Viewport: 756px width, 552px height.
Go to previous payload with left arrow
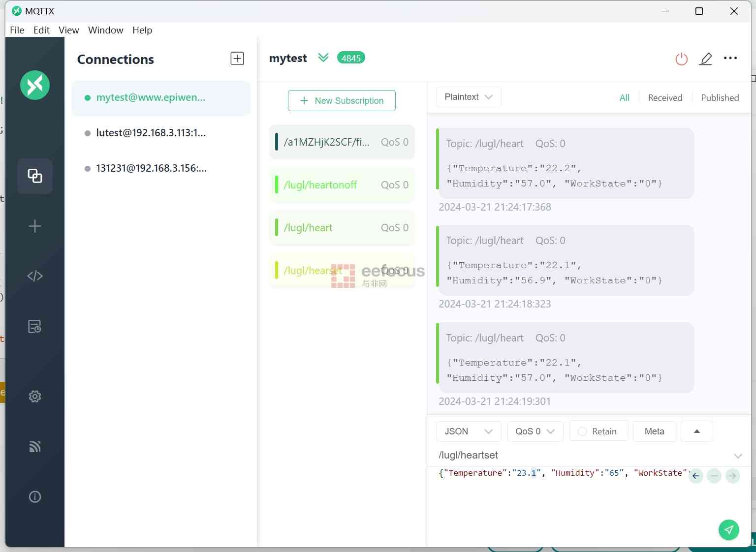(x=696, y=476)
